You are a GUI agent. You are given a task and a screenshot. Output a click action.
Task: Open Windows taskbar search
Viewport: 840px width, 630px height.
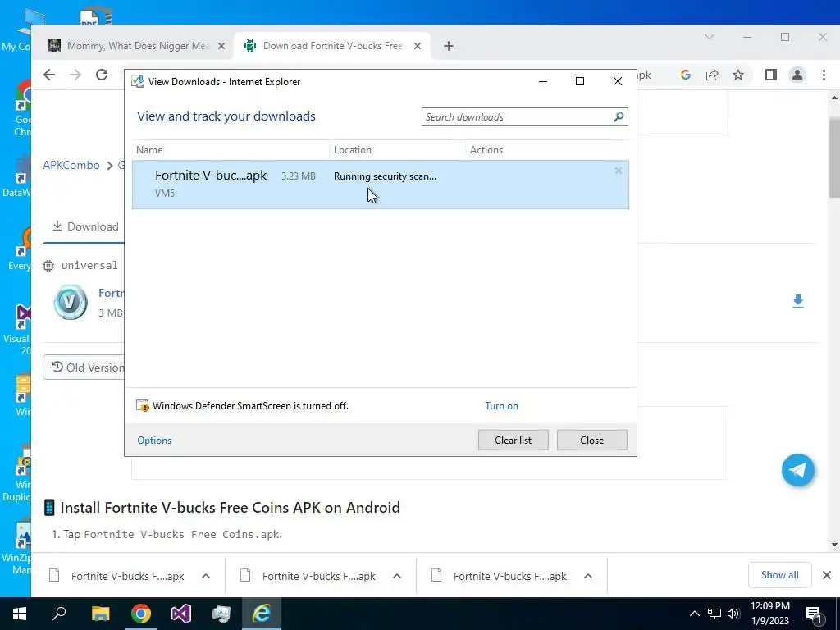pos(59,614)
